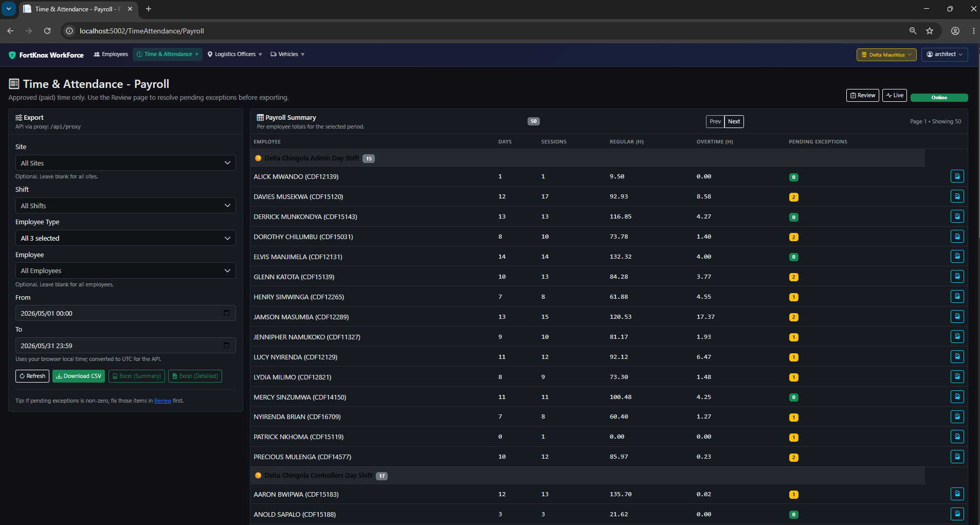Open the Shift dropdown showing All Shifts
This screenshot has width=980, height=525.
(x=125, y=206)
